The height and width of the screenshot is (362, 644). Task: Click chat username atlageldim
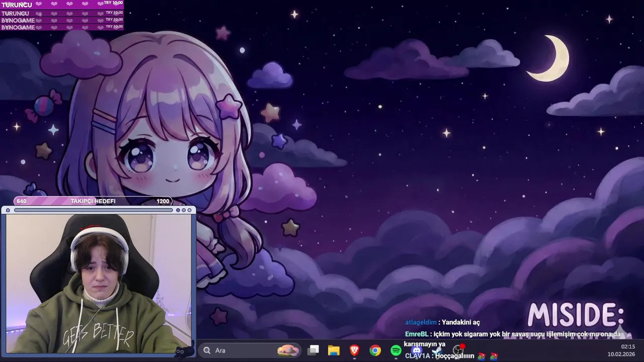point(421,322)
